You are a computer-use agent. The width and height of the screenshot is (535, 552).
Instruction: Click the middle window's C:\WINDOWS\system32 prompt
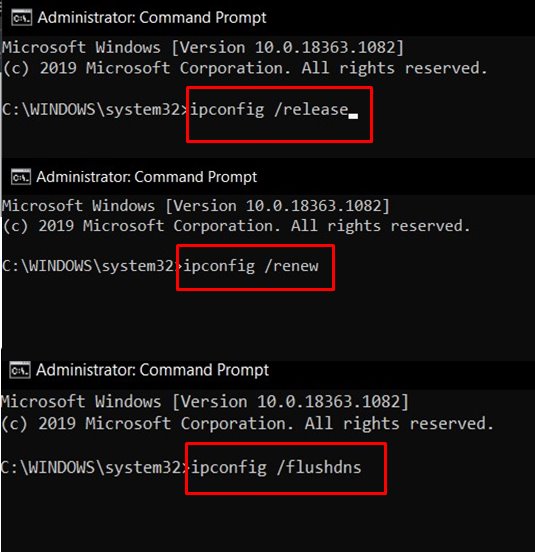click(x=92, y=266)
